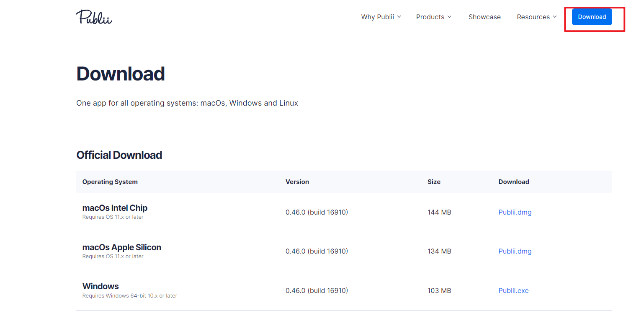
Task: Click the Publii logo
Action: [x=94, y=17]
